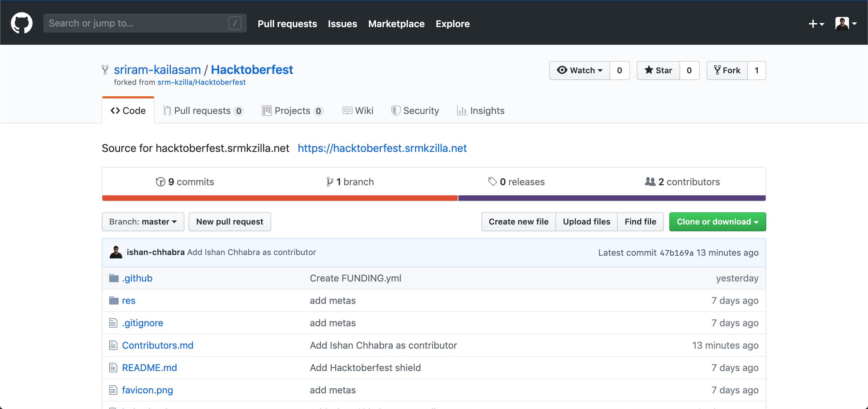Click the Contributors.md file icon
868x409 pixels.
click(x=113, y=345)
